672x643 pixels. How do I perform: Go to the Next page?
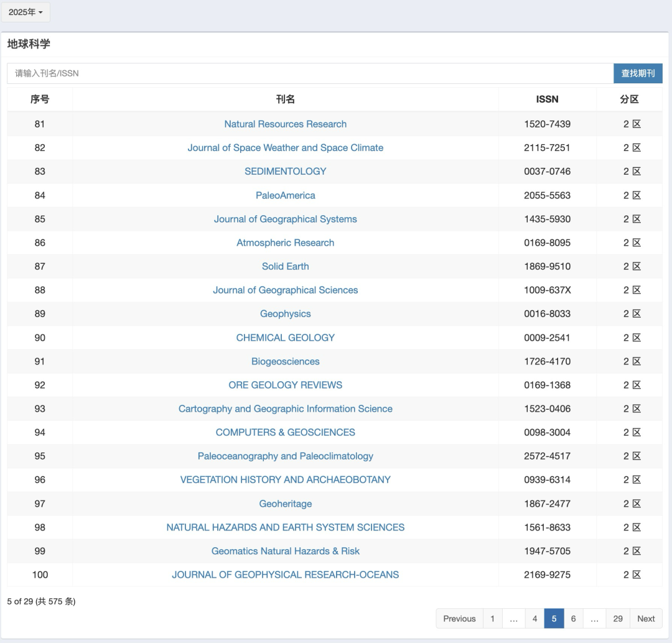click(646, 619)
